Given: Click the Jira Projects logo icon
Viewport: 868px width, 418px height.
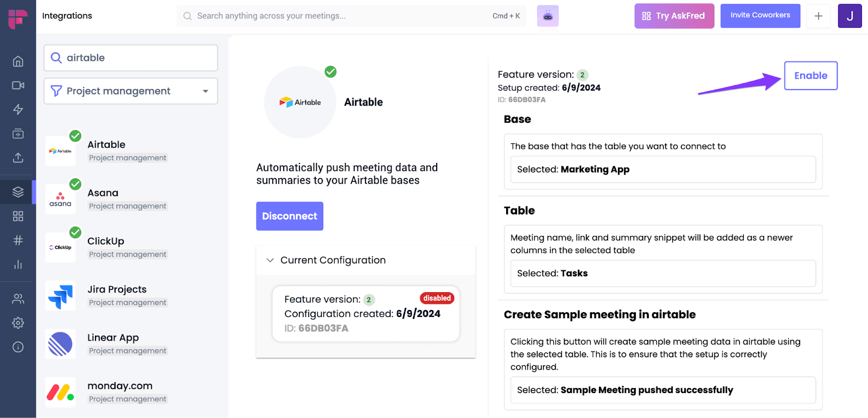Looking at the screenshot, I should [60, 296].
